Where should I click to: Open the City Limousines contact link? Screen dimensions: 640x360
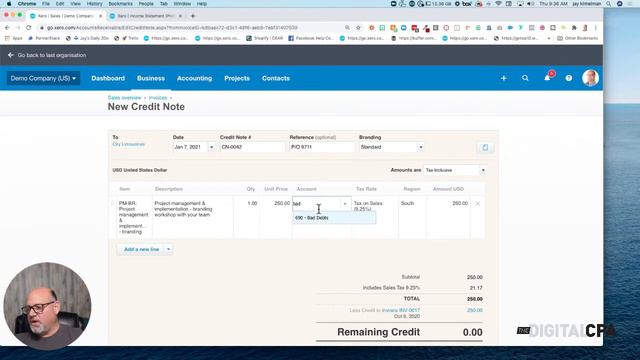pyautogui.click(x=129, y=144)
